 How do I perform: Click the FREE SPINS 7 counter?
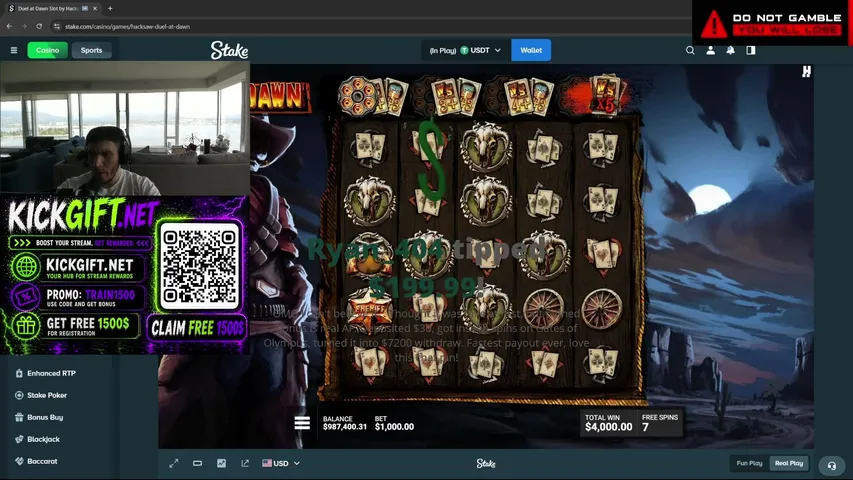pyautogui.click(x=659, y=423)
